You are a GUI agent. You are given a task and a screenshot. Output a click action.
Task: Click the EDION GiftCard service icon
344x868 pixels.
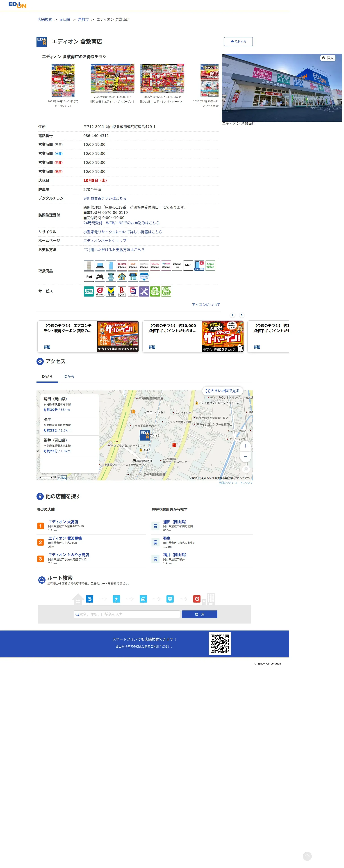pos(89,291)
